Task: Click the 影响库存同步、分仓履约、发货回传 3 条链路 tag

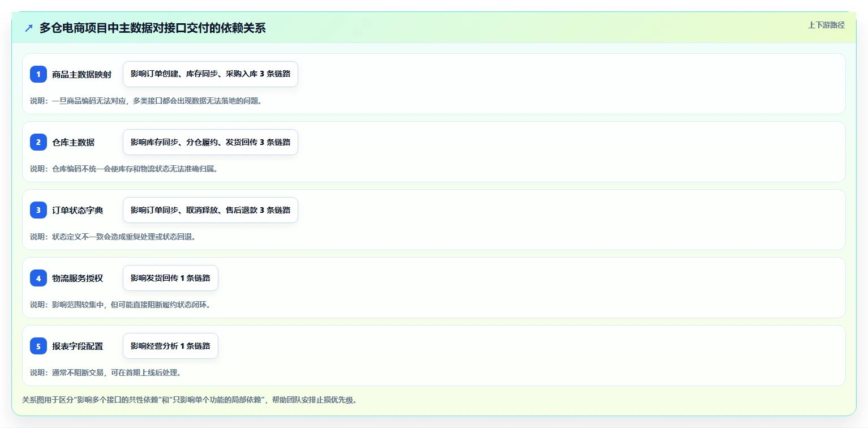Action: click(210, 142)
